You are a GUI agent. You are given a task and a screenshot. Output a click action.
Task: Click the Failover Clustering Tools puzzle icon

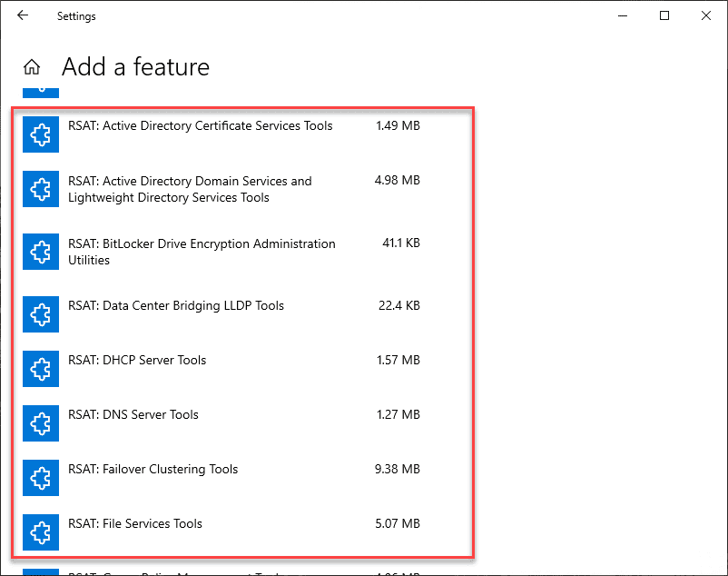coord(41,478)
